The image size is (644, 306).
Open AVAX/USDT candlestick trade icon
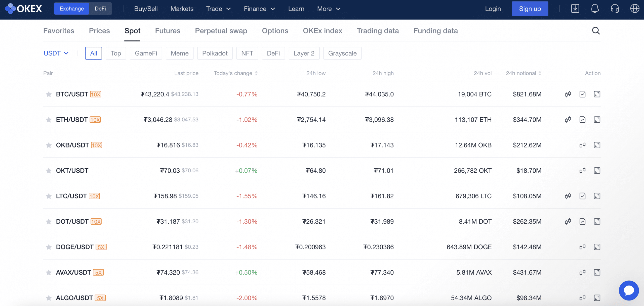(582, 272)
